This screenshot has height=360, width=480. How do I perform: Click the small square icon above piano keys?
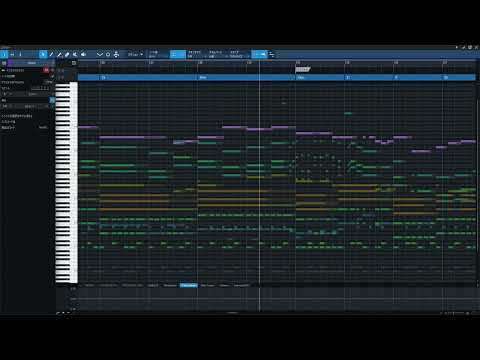[74, 63]
